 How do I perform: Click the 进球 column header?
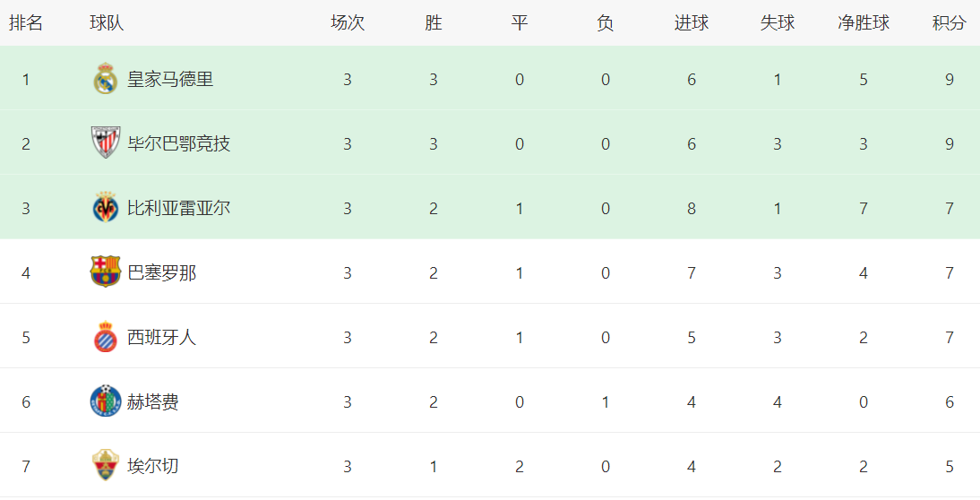(692, 23)
